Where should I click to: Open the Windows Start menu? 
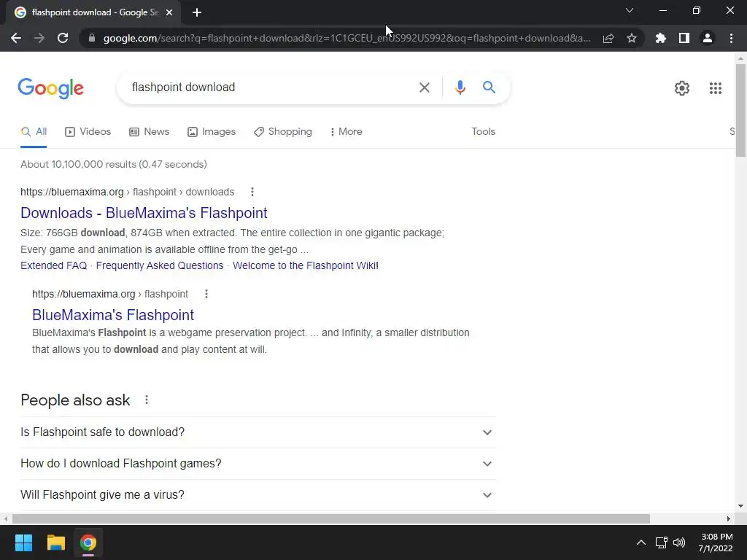tap(23, 542)
